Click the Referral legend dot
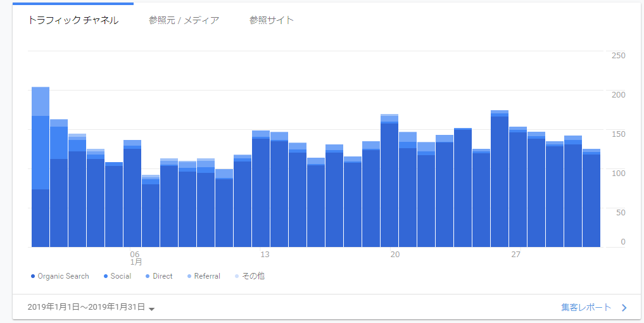 tap(189, 277)
